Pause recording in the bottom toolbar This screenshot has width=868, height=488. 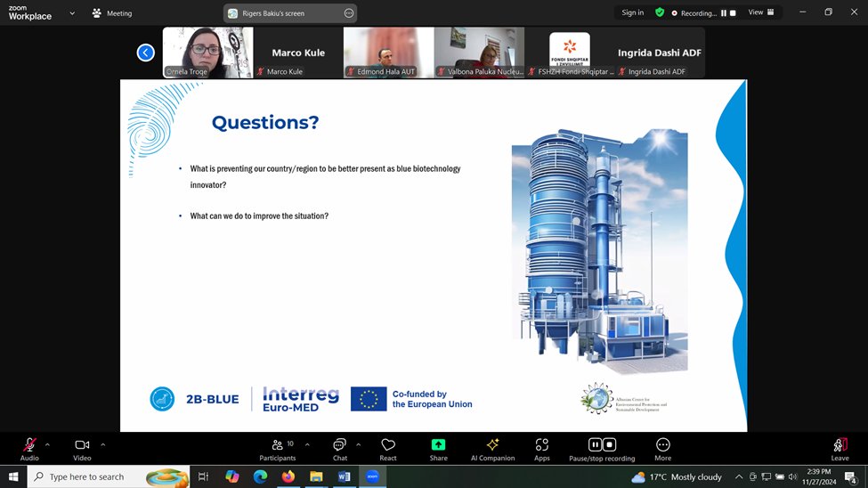(x=595, y=444)
